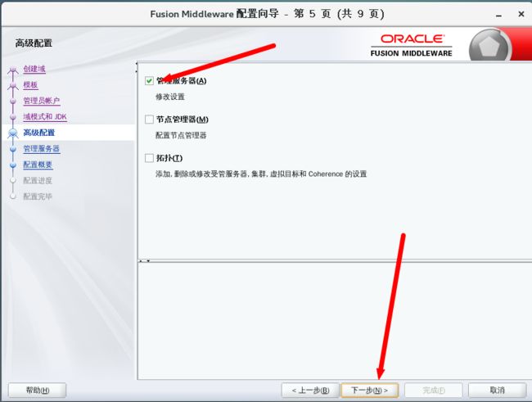The image size is (532, 402).
Task: Click the step bullet icon beside 创建域
Action: pyautogui.click(x=13, y=70)
